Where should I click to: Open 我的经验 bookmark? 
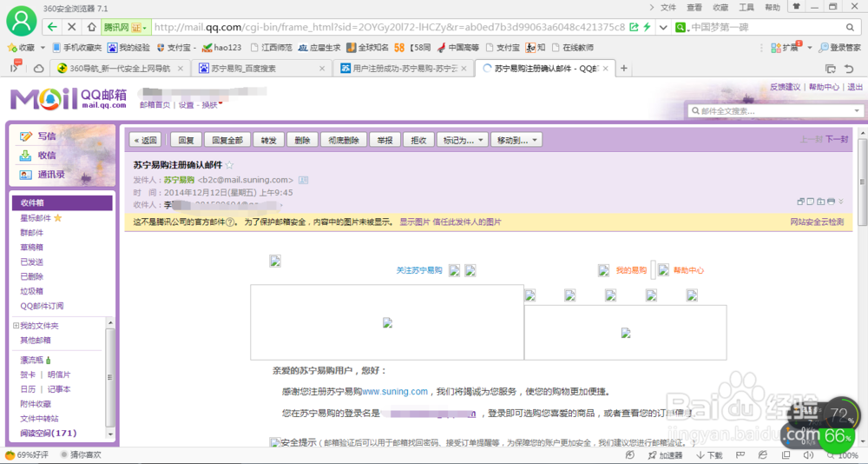(x=129, y=48)
